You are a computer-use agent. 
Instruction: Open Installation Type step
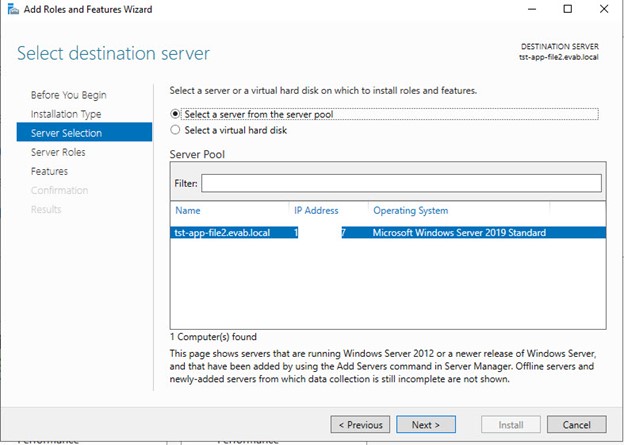pyautogui.click(x=66, y=114)
